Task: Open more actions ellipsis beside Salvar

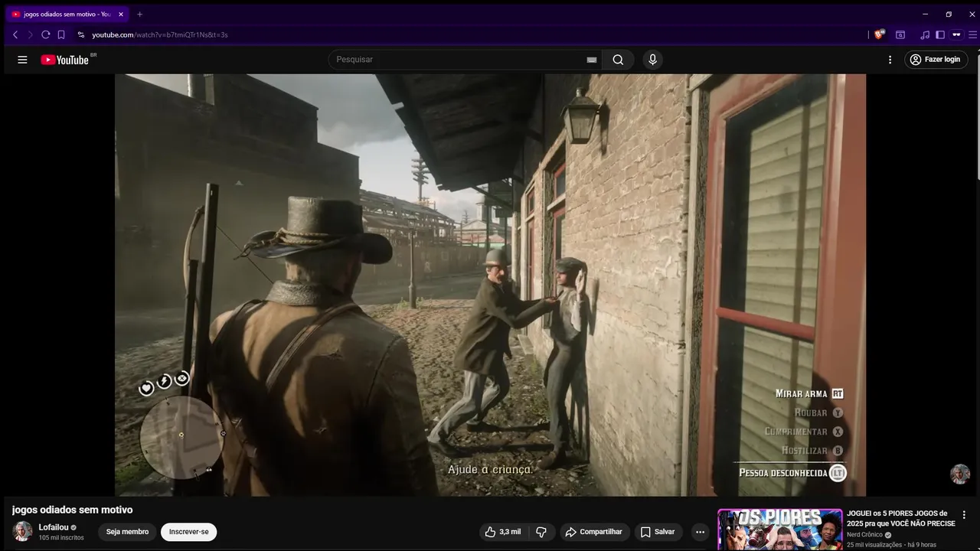Action: point(700,532)
